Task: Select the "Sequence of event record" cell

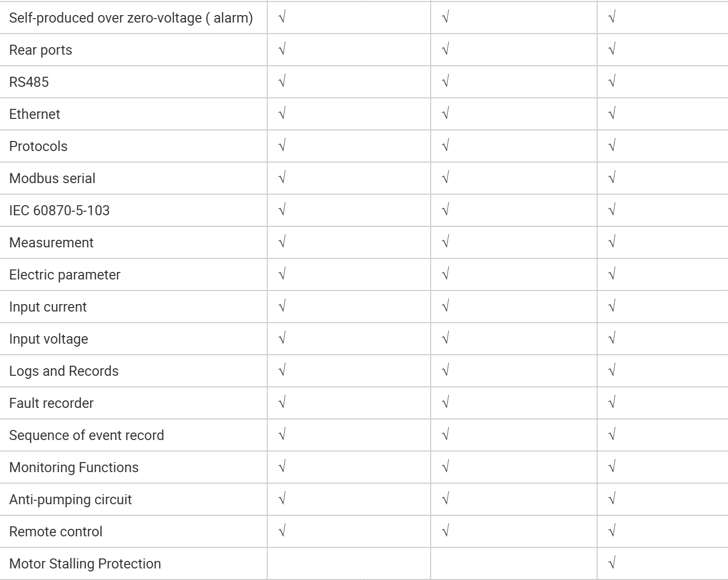Action: click(86, 436)
